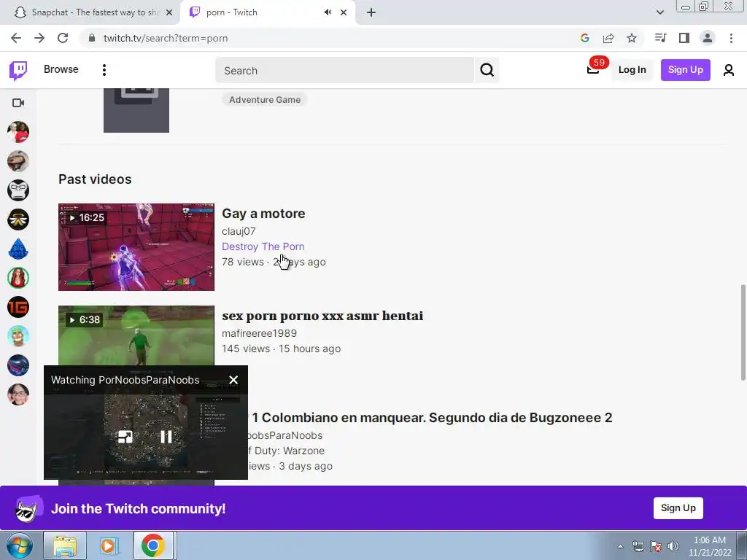Viewport: 747px width, 560px height.
Task: Click the Google icon in address bar
Action: pos(585,38)
